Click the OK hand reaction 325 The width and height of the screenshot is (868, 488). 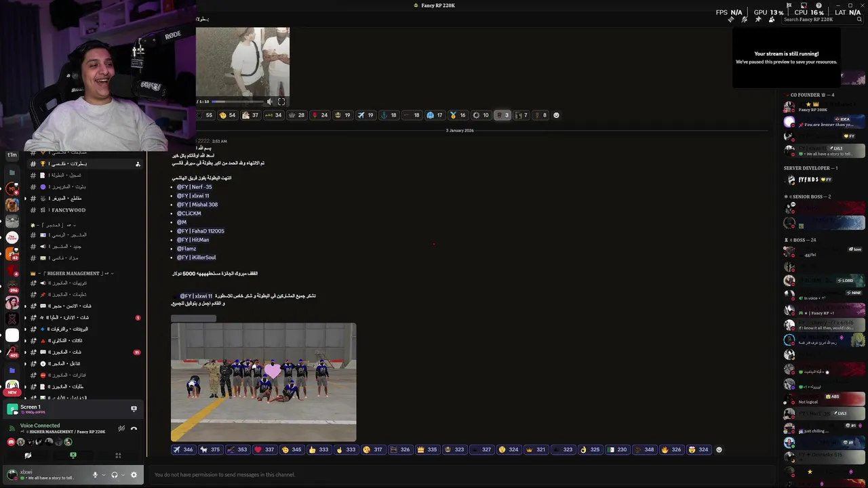tap(590, 449)
